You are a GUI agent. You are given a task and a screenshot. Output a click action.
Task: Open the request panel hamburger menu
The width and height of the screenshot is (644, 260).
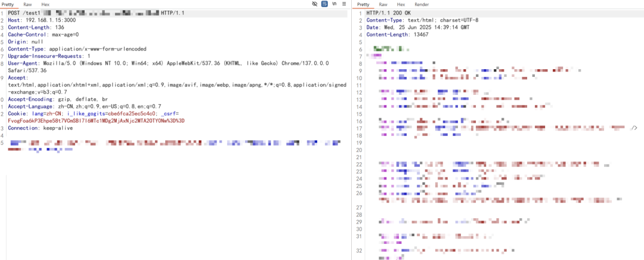(x=344, y=4)
